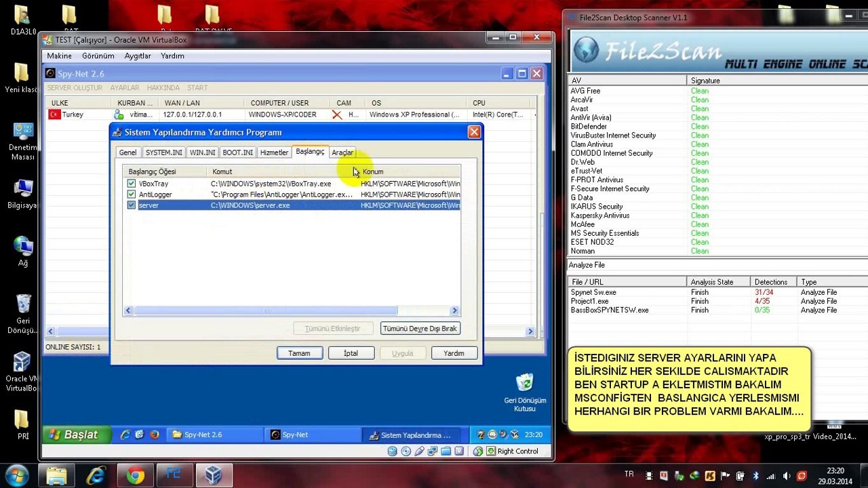This screenshot has width=868, height=488.
Task: Uncheck the server startup item
Action: click(x=132, y=205)
